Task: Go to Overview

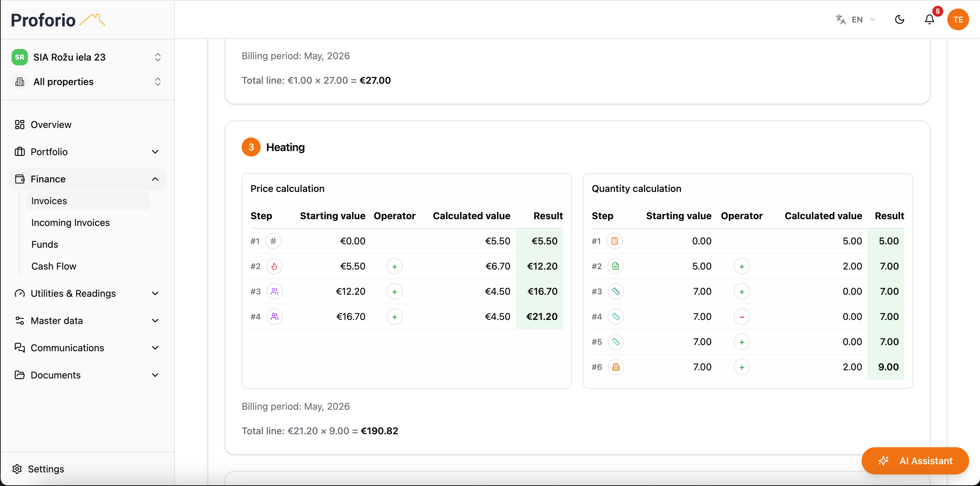Action: click(x=87, y=125)
